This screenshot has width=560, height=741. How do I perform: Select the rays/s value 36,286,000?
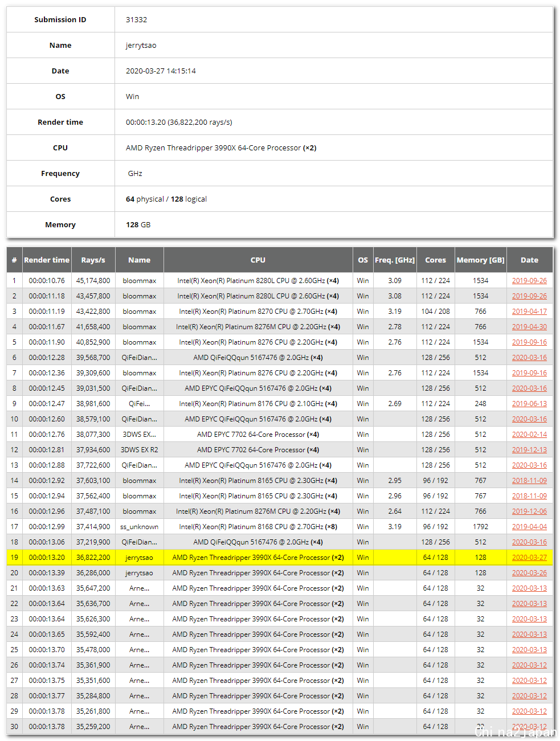point(93,573)
